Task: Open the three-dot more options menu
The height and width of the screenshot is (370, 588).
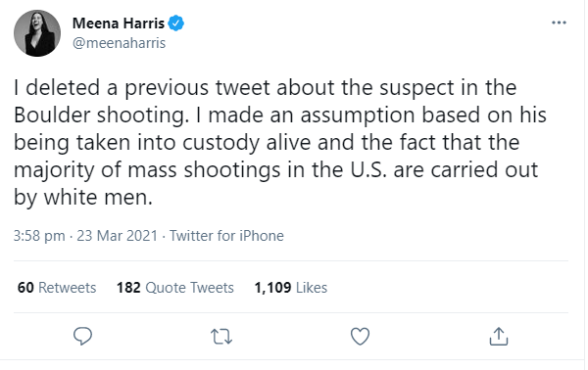Action: click(x=559, y=23)
